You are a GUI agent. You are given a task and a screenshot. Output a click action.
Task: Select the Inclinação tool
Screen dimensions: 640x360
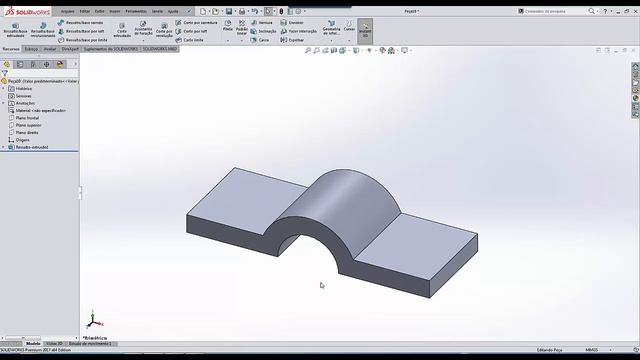[x=264, y=31]
